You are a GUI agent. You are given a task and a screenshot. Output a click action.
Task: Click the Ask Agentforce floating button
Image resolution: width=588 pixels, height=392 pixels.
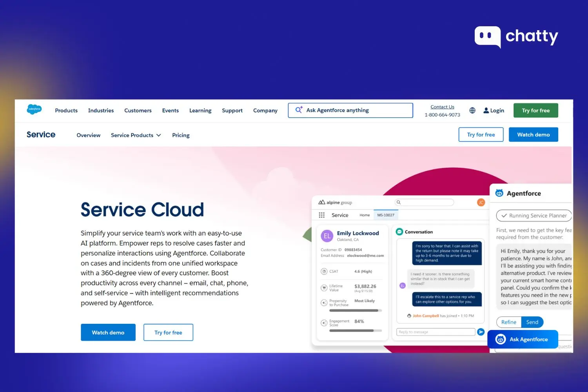[523, 339]
